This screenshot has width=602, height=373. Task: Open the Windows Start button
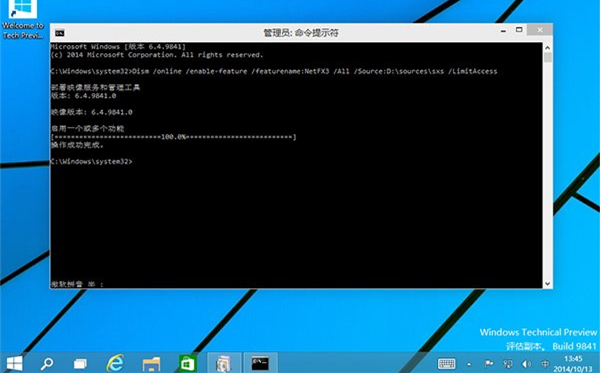pyautogui.click(x=15, y=363)
